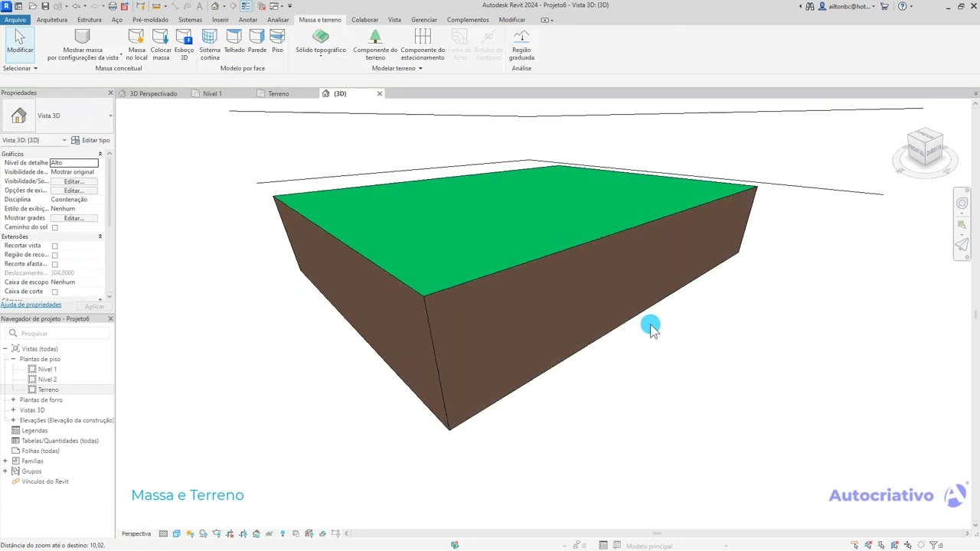Click Editar tipo button

90,140
